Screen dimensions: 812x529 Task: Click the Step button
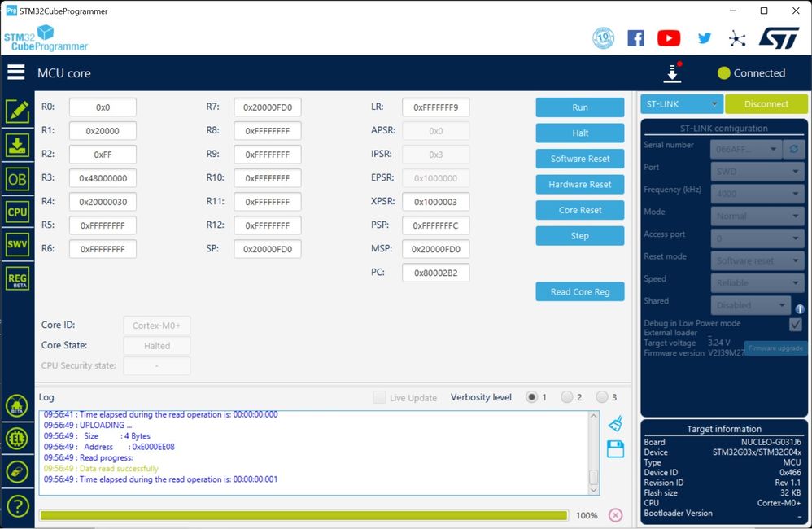pos(580,236)
